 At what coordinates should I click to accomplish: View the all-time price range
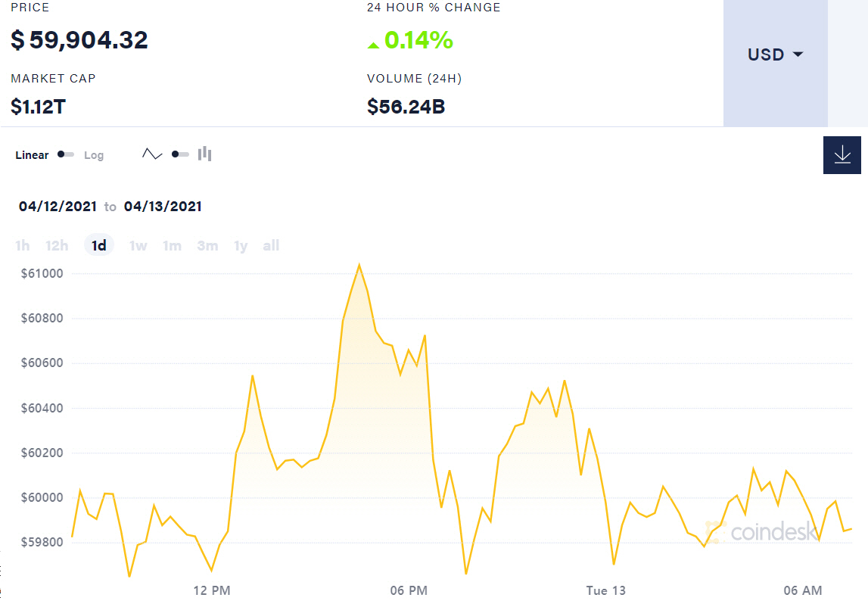[x=271, y=245]
